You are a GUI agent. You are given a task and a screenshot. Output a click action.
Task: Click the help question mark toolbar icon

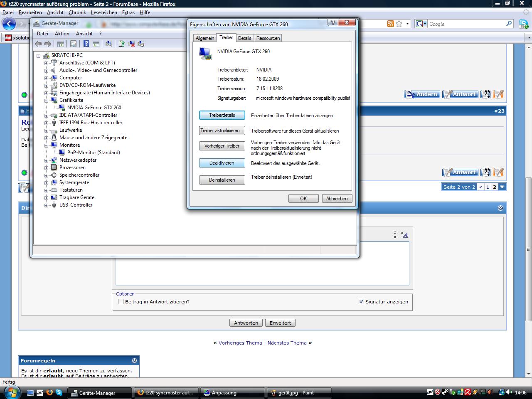click(x=86, y=44)
